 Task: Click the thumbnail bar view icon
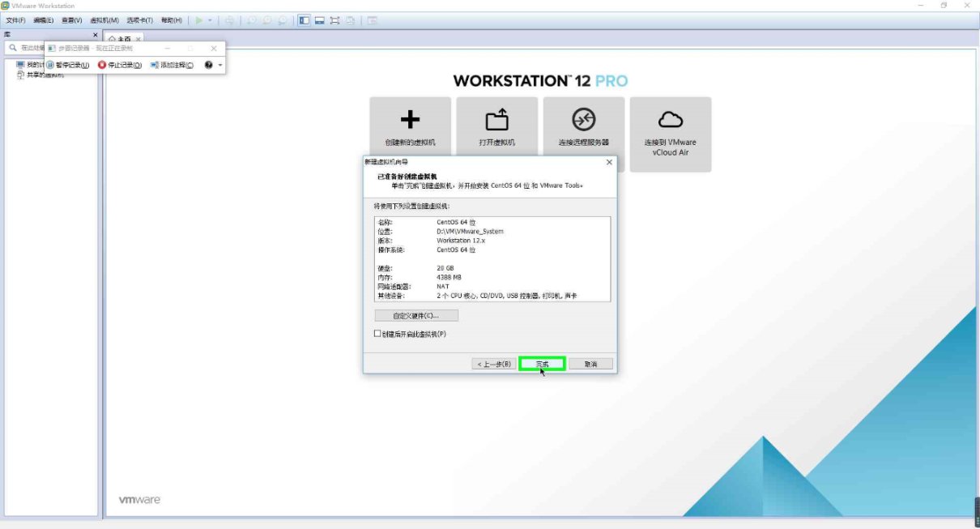point(319,19)
